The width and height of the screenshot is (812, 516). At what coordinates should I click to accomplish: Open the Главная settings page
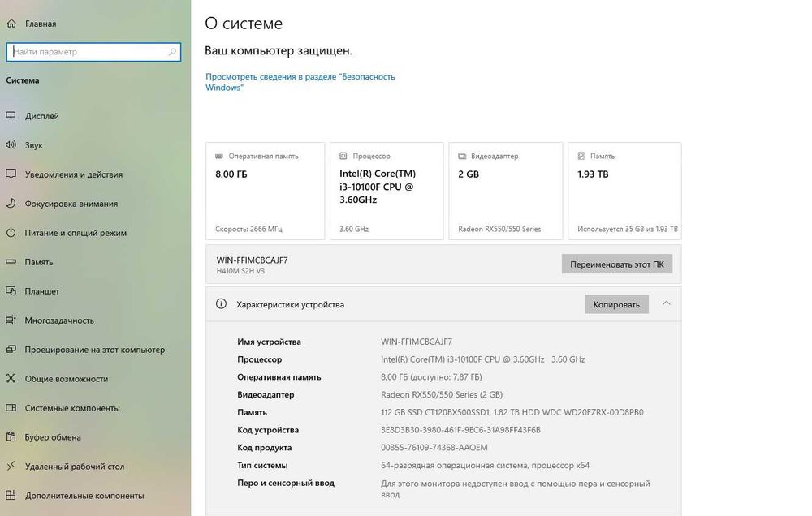[41, 24]
